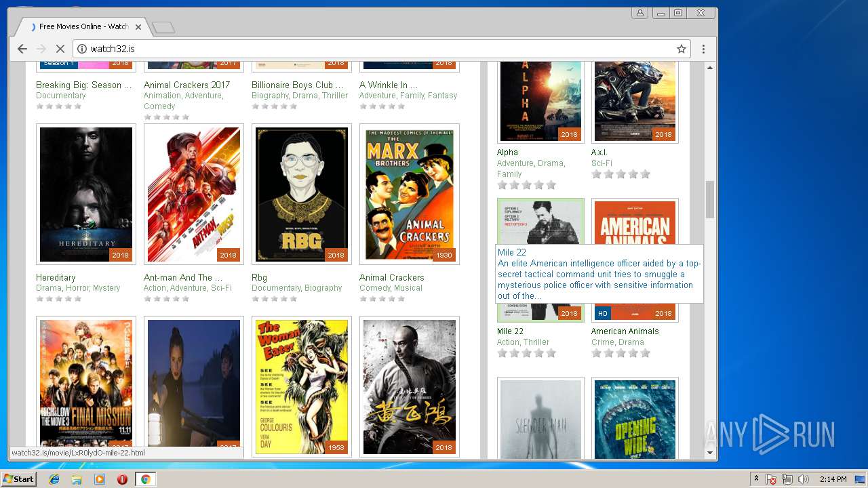Click the page scrollbar up arrow
This screenshot has height=488, width=868.
710,67
